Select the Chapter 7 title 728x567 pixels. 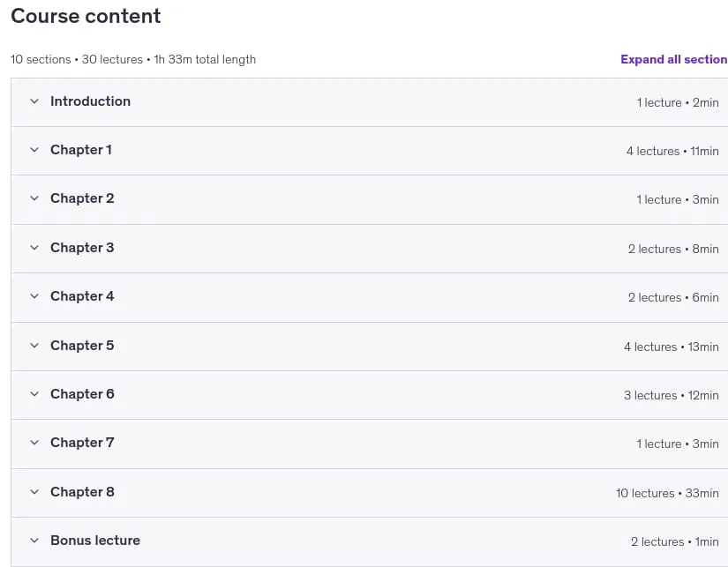[82, 443]
